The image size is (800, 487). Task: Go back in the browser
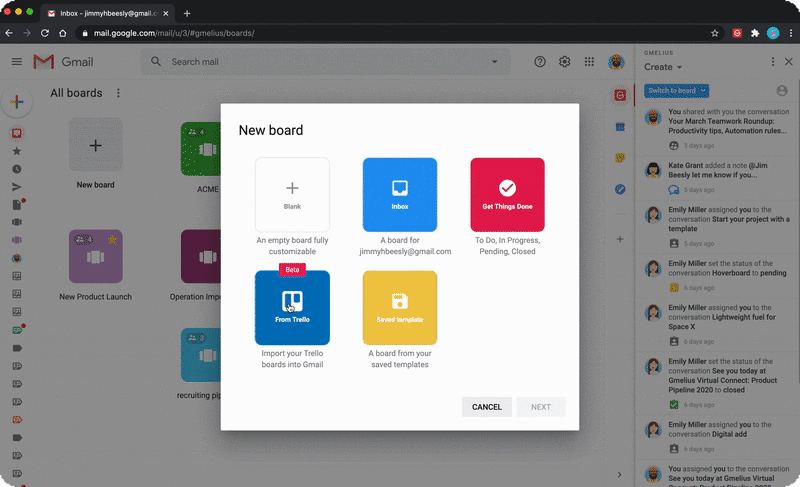(x=9, y=33)
